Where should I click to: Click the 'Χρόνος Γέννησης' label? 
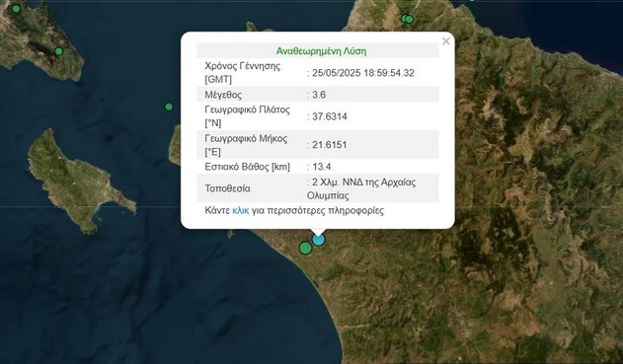[x=242, y=66]
